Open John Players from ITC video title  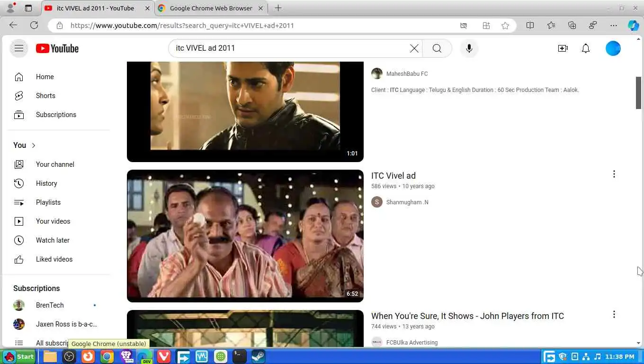click(467, 316)
